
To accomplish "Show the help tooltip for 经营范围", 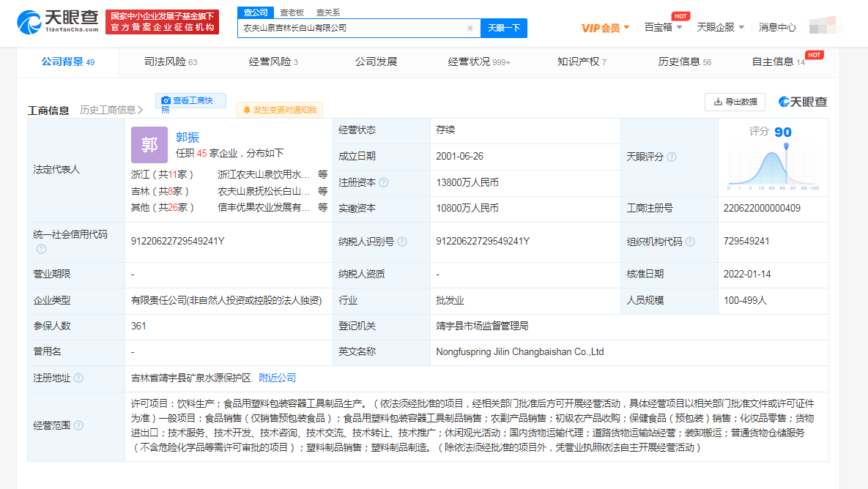I will click(78, 426).
